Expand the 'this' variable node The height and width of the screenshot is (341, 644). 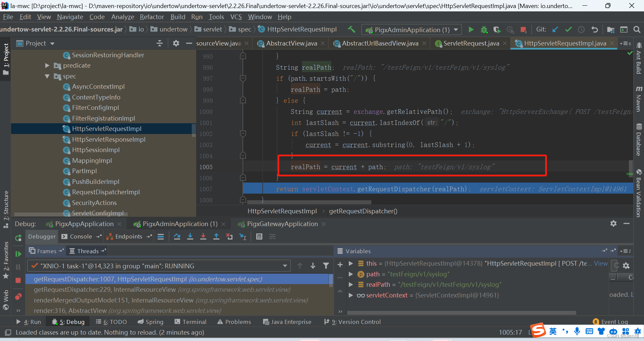click(351, 264)
